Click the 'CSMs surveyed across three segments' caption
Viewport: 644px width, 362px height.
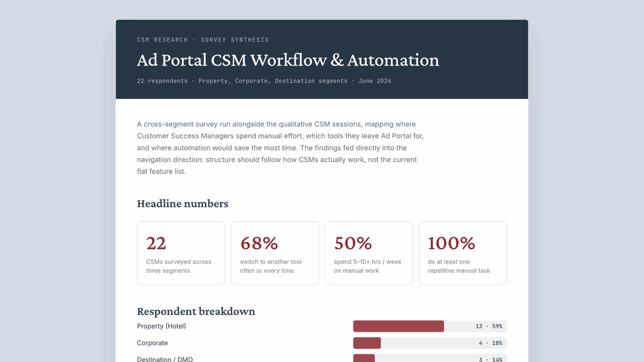click(179, 267)
